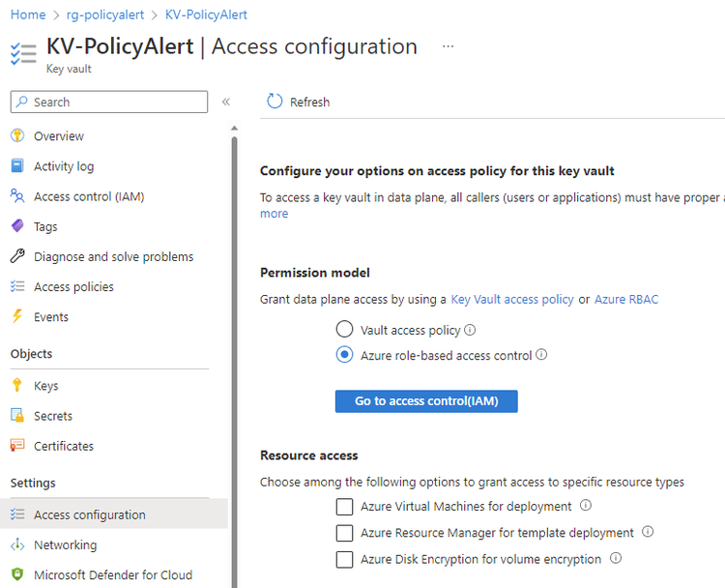Open the ellipsis more options menu
This screenshot has height=588, width=725.
pyautogui.click(x=448, y=46)
